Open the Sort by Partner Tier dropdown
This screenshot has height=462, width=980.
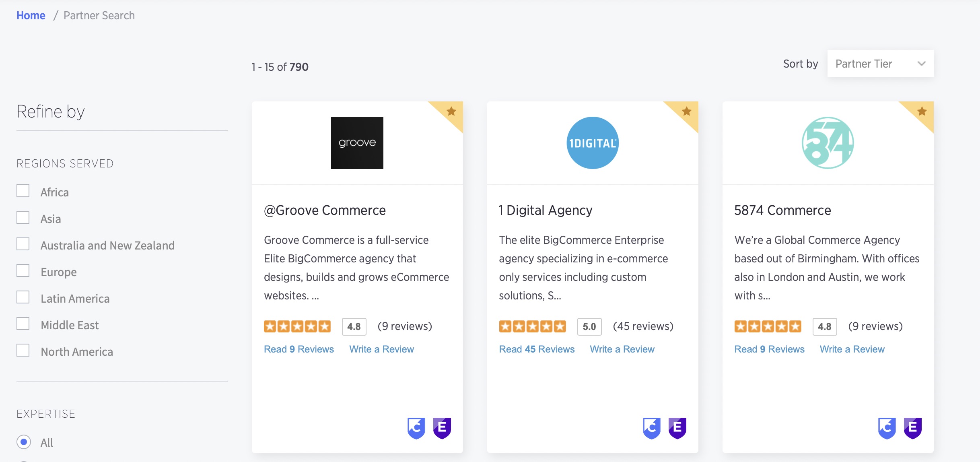point(880,63)
